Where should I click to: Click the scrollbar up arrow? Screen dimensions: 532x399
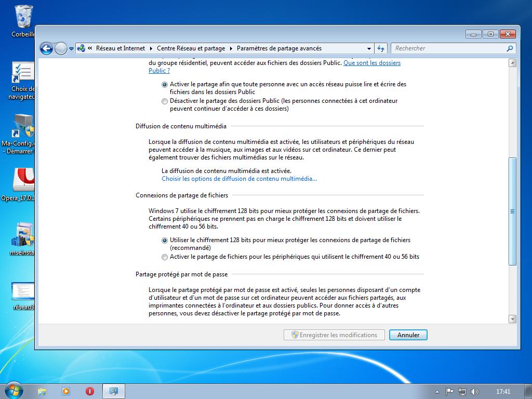[x=513, y=63]
